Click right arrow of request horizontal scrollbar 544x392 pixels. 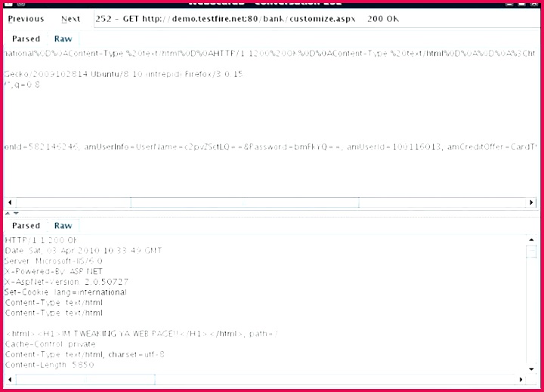pos(533,202)
